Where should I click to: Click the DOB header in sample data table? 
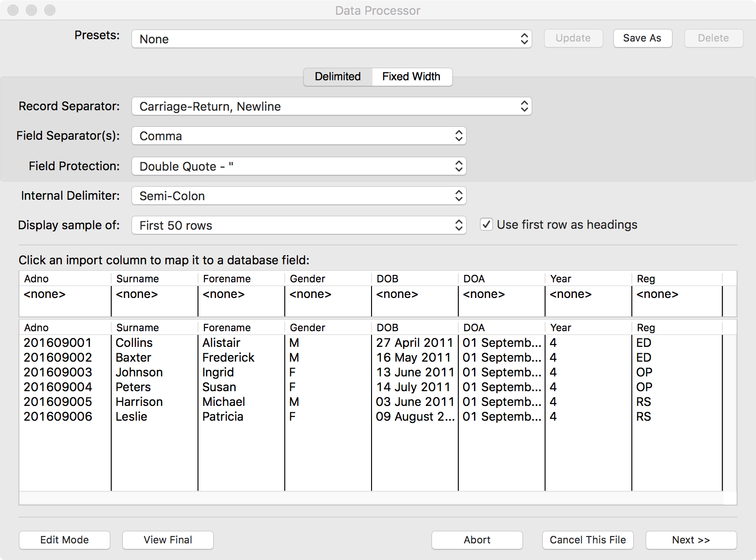[x=415, y=328]
